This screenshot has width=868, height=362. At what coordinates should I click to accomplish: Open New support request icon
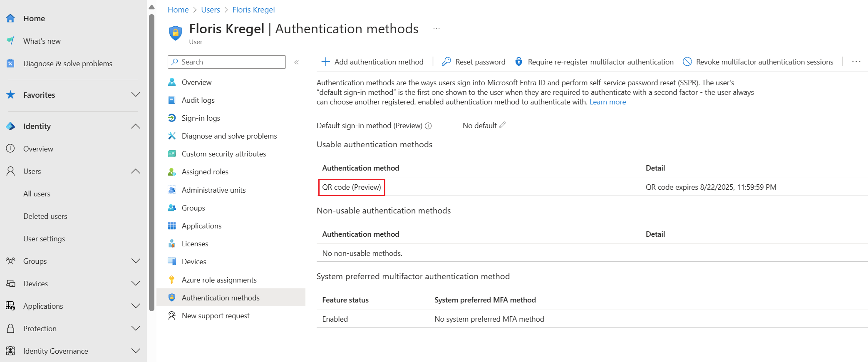pyautogui.click(x=172, y=315)
